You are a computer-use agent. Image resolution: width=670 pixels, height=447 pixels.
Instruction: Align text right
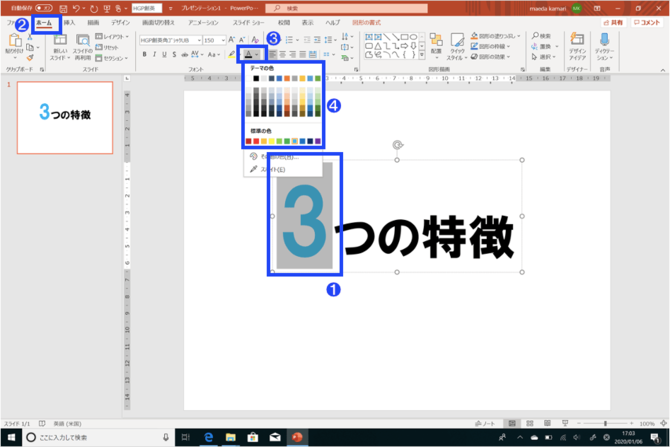point(293,54)
